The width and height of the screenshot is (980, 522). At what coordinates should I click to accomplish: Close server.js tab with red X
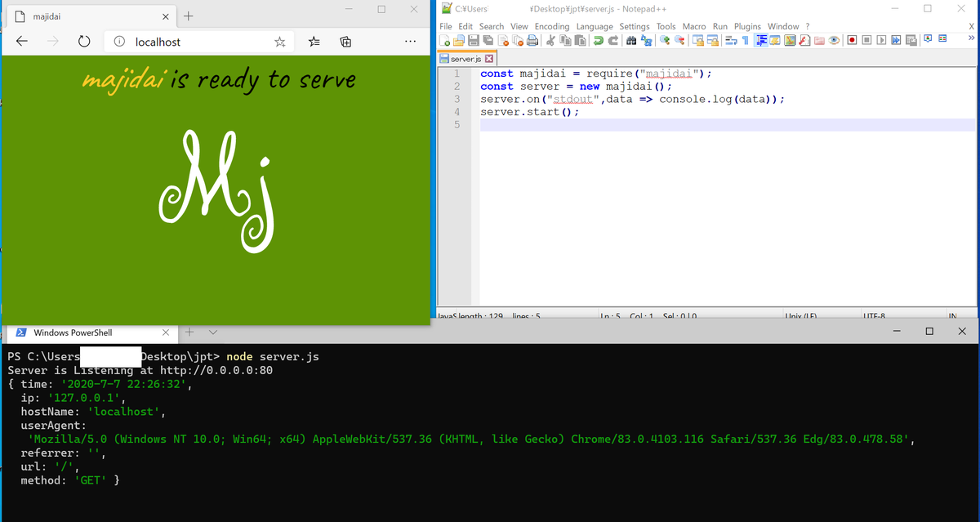489,59
